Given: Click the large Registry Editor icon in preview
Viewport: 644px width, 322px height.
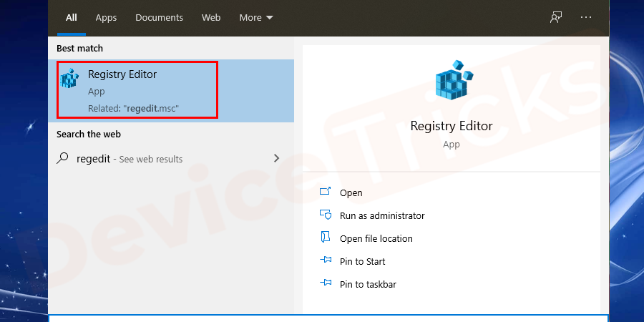Looking at the screenshot, I should click(454, 80).
